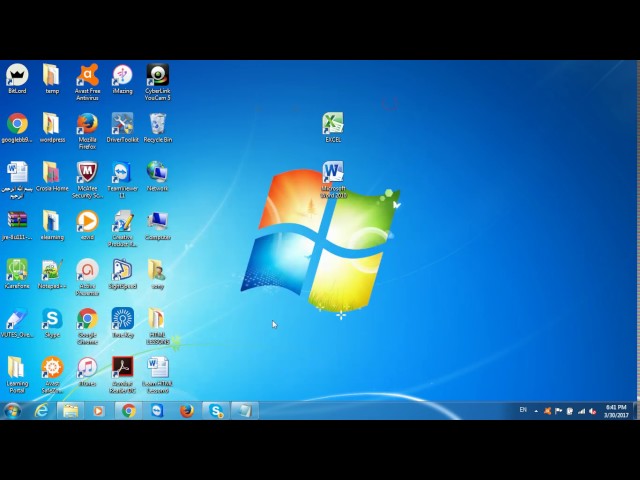The image size is (640, 480).
Task: Click the McAfee Security Scan desktop icon
Action: point(87,173)
